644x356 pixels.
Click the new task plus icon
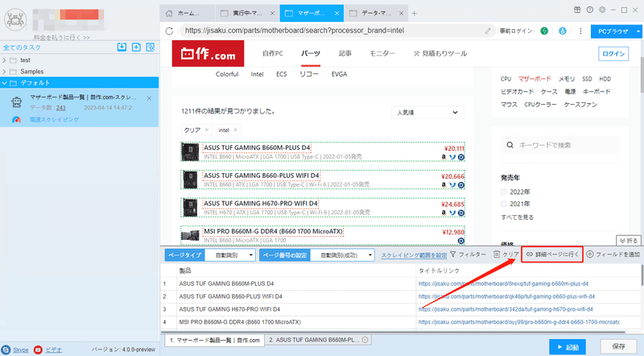click(136, 47)
